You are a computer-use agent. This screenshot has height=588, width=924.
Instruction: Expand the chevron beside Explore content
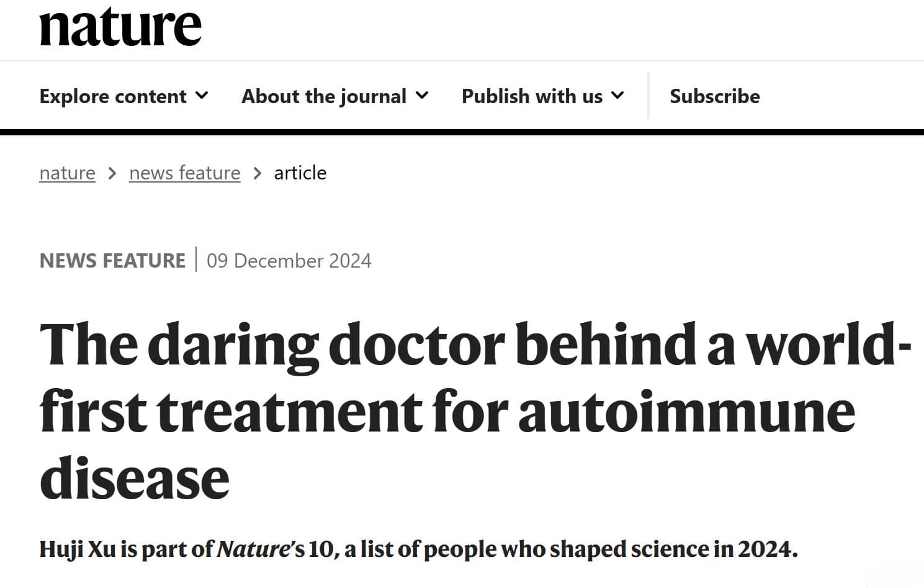(202, 96)
